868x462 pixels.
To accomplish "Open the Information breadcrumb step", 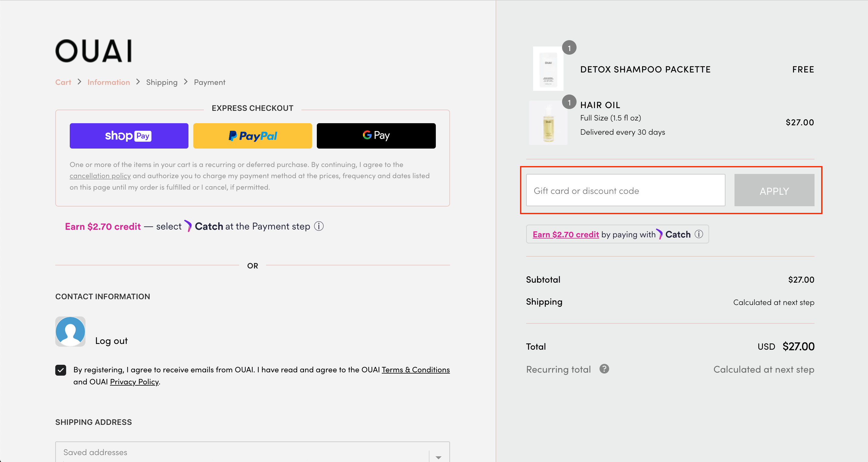I will point(108,82).
